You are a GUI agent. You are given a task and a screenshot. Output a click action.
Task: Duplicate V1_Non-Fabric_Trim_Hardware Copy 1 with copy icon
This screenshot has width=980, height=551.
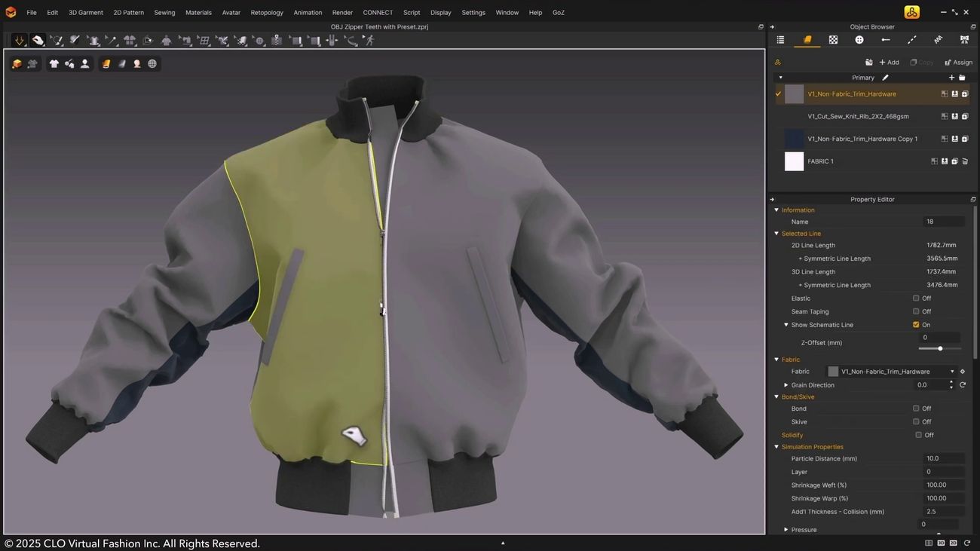(x=965, y=139)
